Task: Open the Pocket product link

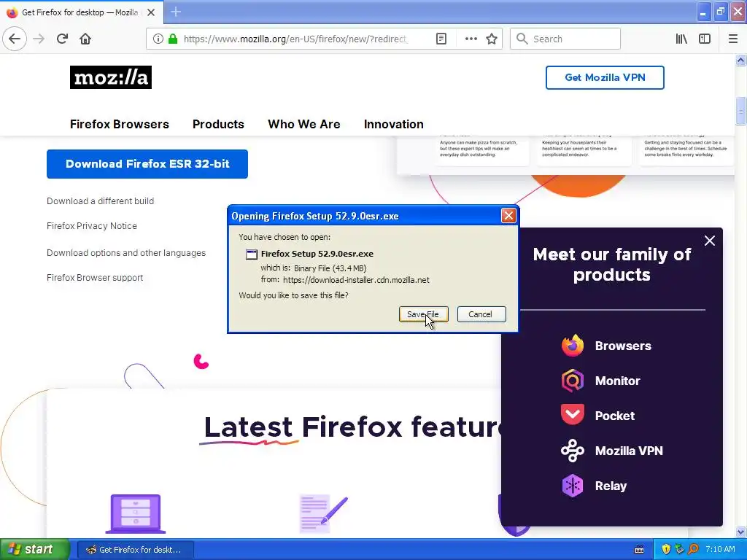Action: pos(614,416)
